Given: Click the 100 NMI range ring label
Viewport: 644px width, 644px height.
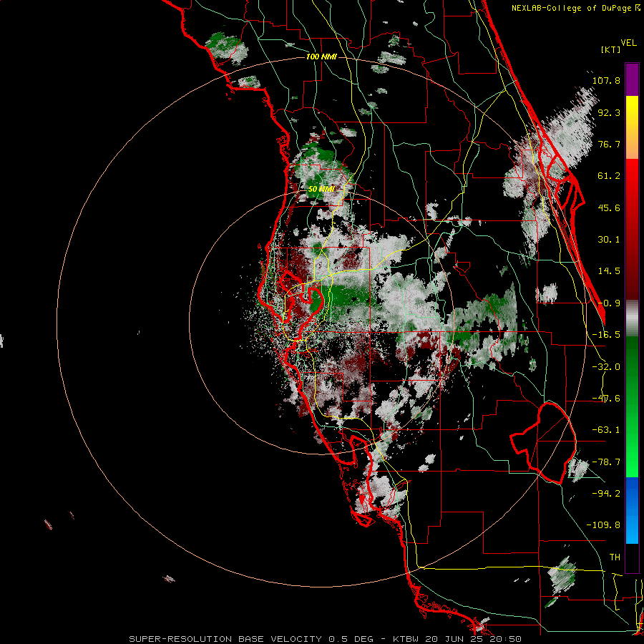Looking at the screenshot, I should tap(321, 57).
